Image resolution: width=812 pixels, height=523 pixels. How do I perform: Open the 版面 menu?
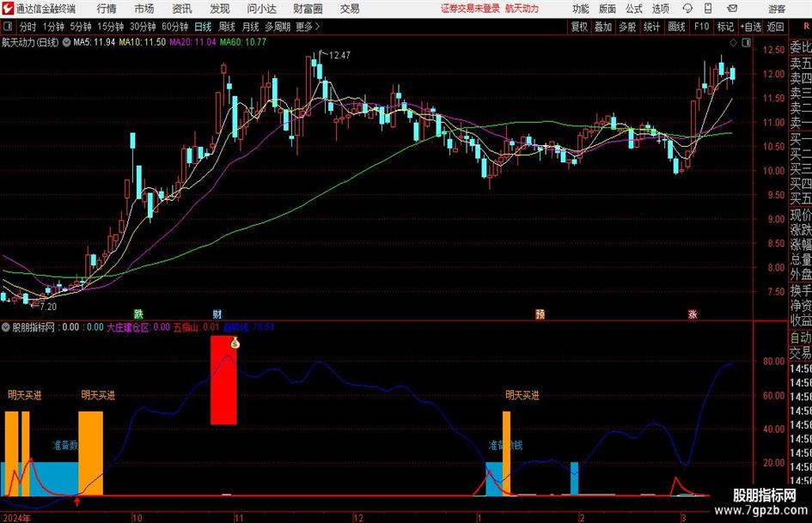coord(607,9)
